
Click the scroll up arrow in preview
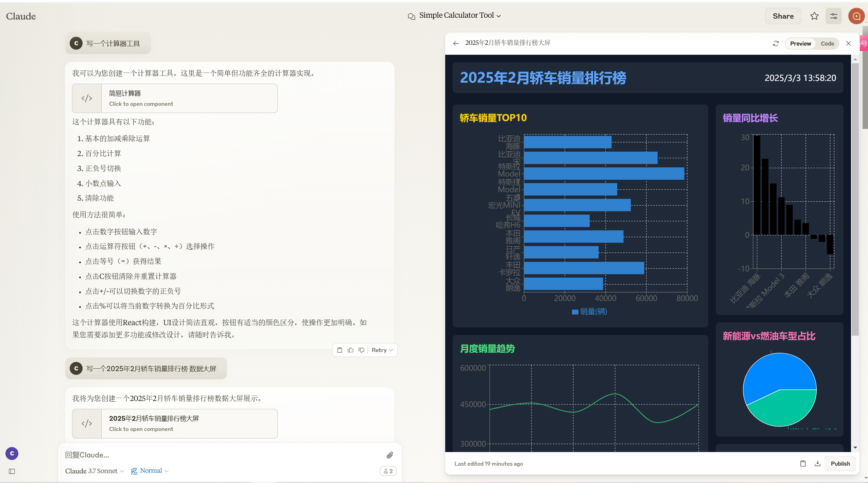point(855,59)
